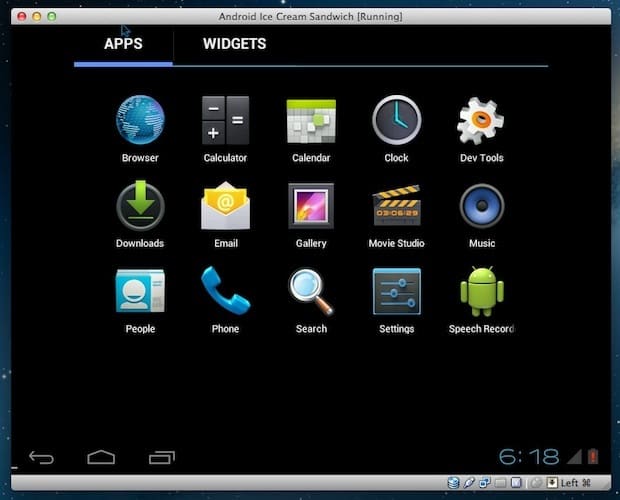Open the Phone dialer app
This screenshot has height=500, width=620.
coord(225,291)
